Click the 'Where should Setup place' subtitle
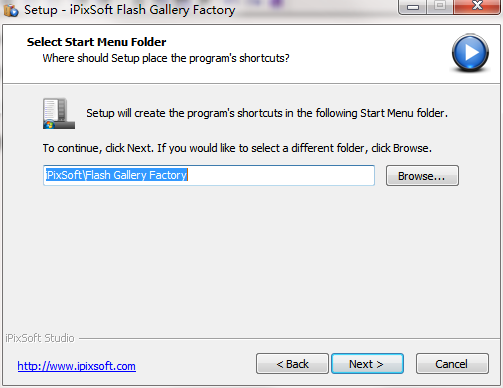 [x=166, y=58]
